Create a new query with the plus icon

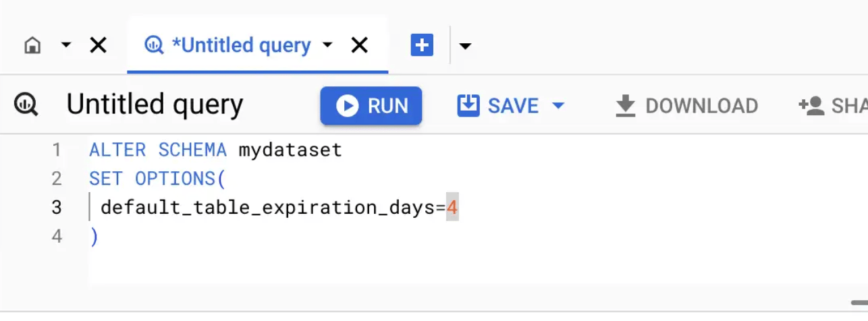[x=422, y=46]
